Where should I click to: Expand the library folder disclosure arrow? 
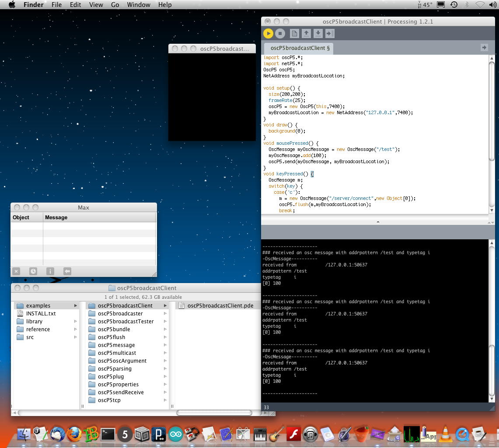(x=76, y=322)
